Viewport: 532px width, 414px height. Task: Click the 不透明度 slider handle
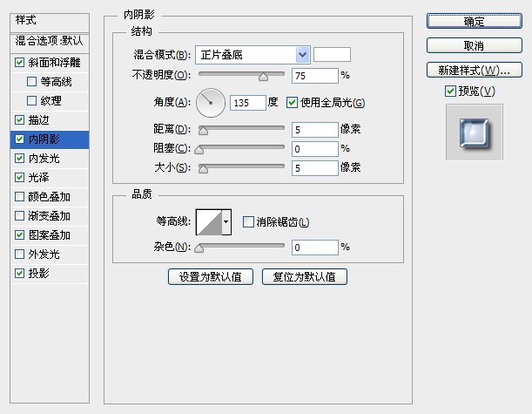coord(262,78)
